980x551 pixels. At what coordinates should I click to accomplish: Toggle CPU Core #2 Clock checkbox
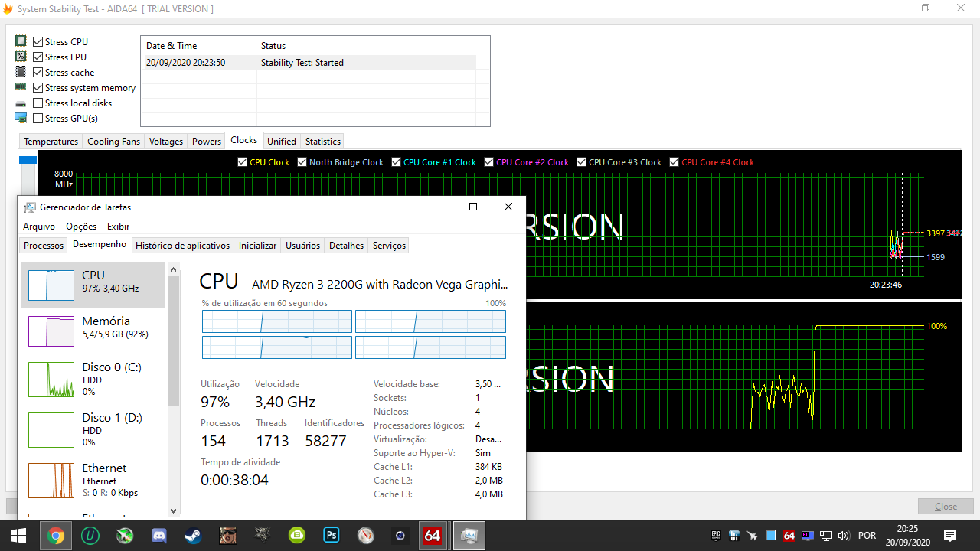489,162
